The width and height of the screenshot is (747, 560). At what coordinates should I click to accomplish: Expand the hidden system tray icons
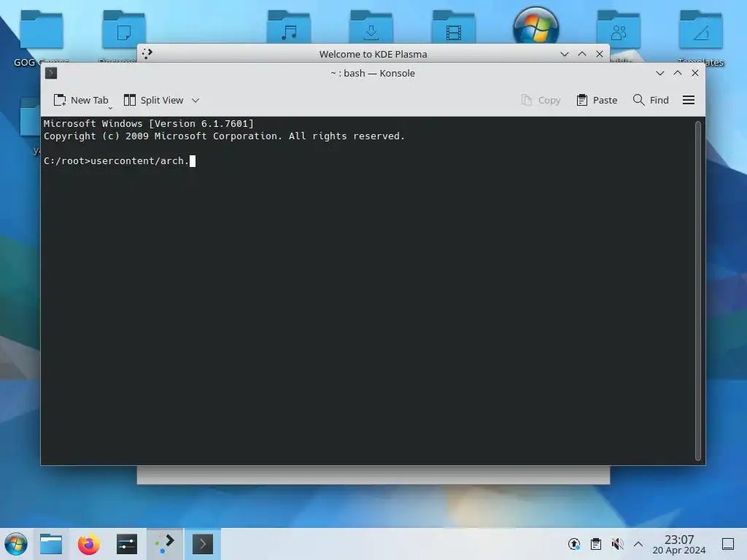638,544
